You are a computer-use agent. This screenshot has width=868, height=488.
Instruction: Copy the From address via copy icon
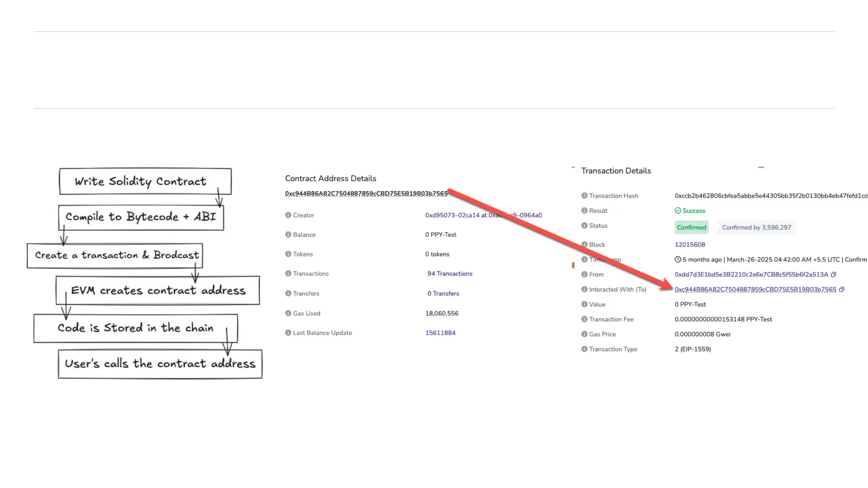[833, 274]
